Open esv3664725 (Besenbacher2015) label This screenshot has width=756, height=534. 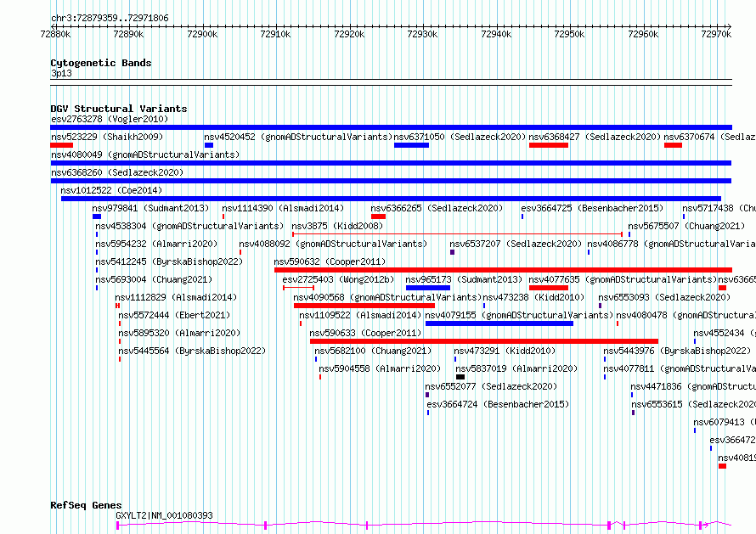[592, 208]
